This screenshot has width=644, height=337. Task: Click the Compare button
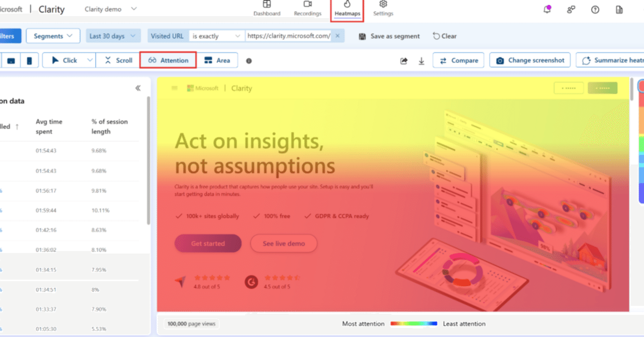pyautogui.click(x=458, y=60)
